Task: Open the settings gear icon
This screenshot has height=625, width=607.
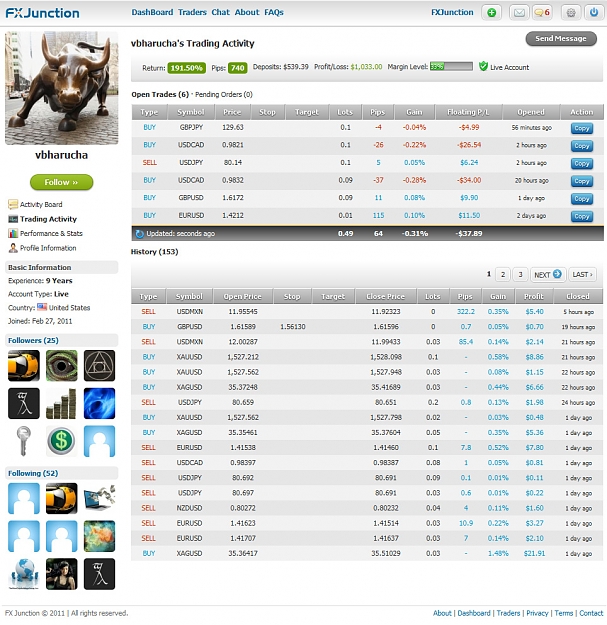Action: pyautogui.click(x=571, y=13)
